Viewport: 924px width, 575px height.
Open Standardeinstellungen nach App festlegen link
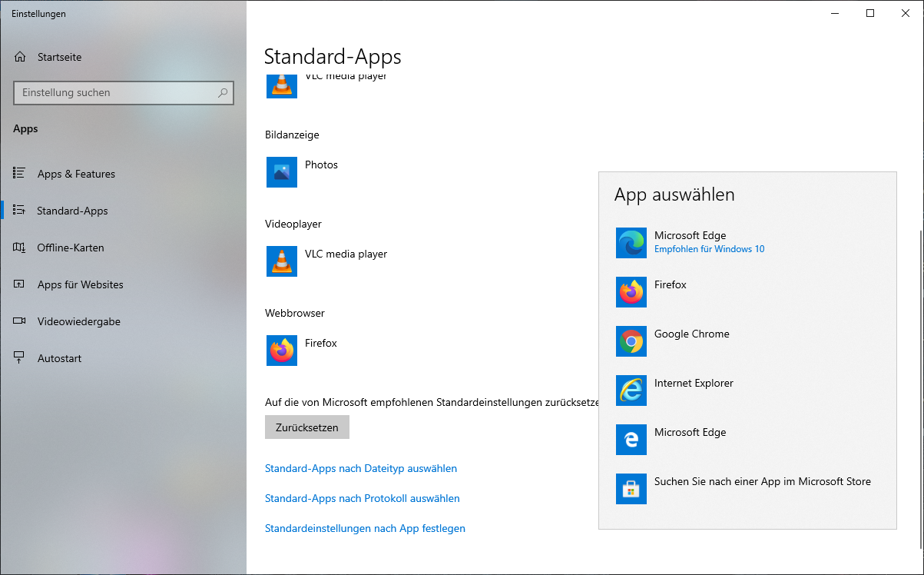click(365, 528)
